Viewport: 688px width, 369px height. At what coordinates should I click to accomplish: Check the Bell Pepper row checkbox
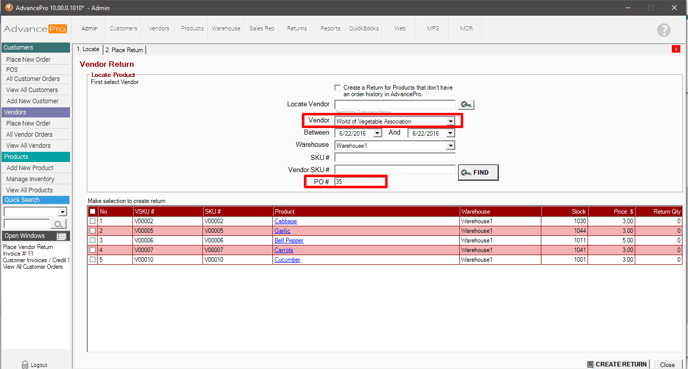[93, 240]
